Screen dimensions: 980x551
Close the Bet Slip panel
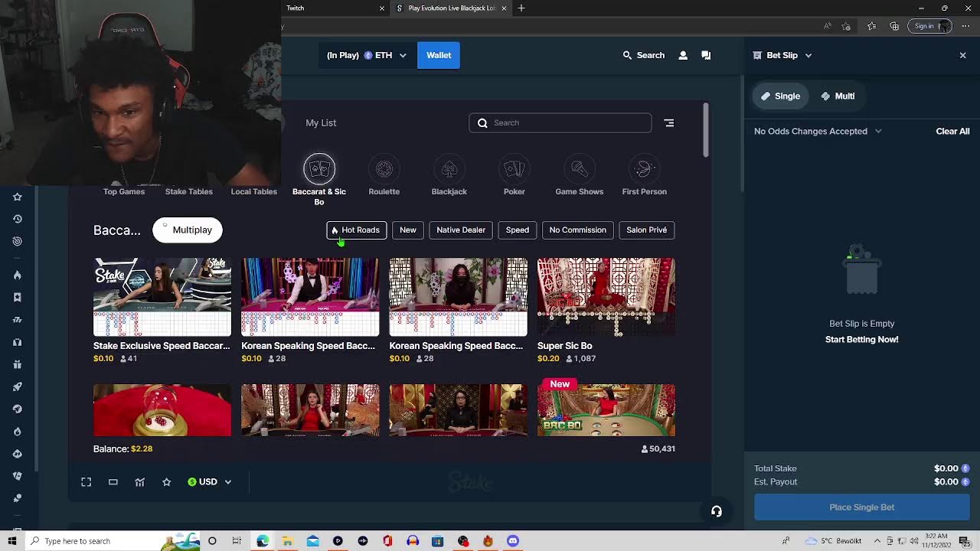pos(963,55)
